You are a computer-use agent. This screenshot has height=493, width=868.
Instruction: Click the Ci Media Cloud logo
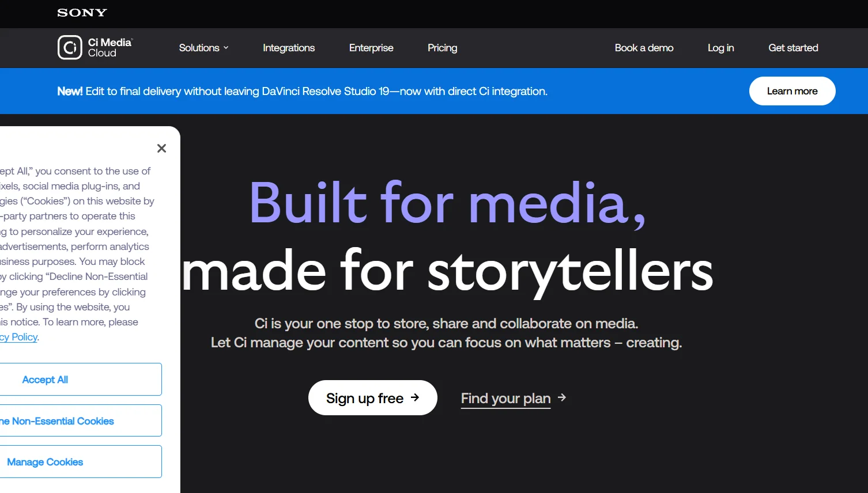tap(95, 48)
